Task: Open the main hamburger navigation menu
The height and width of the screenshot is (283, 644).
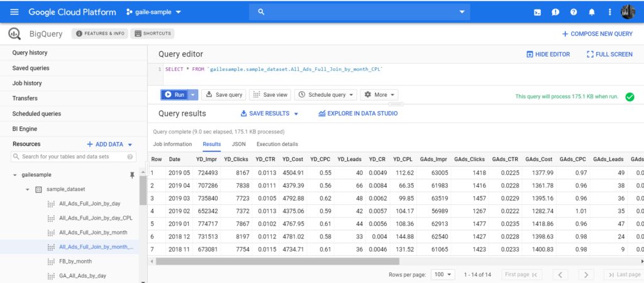Action: [x=14, y=12]
